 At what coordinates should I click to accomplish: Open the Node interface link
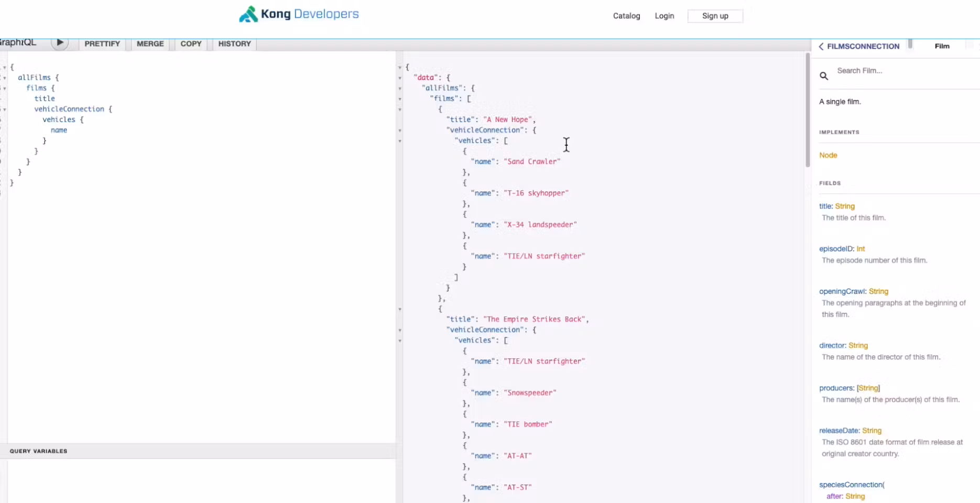(x=828, y=155)
